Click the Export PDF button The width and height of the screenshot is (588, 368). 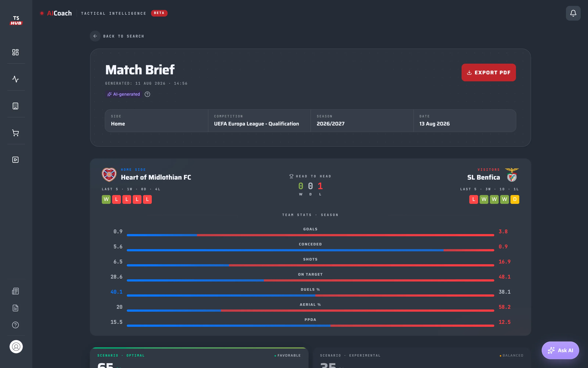[489, 72]
